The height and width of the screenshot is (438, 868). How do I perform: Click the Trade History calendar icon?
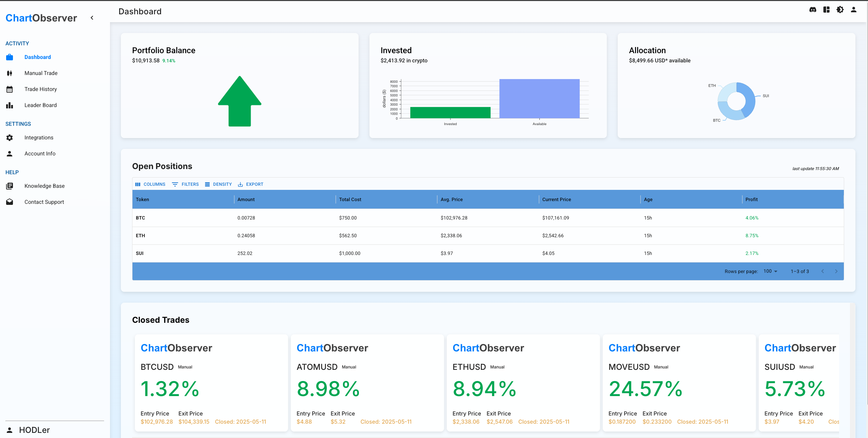(10, 89)
